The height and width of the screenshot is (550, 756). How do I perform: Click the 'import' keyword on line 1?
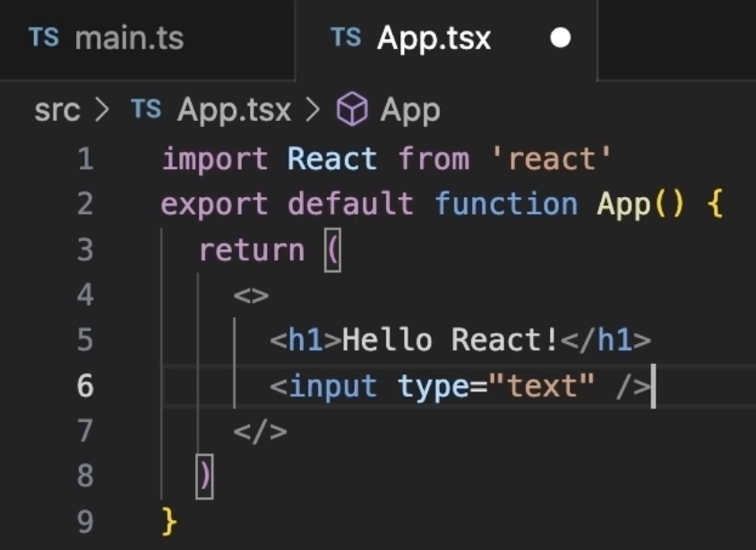(215, 159)
